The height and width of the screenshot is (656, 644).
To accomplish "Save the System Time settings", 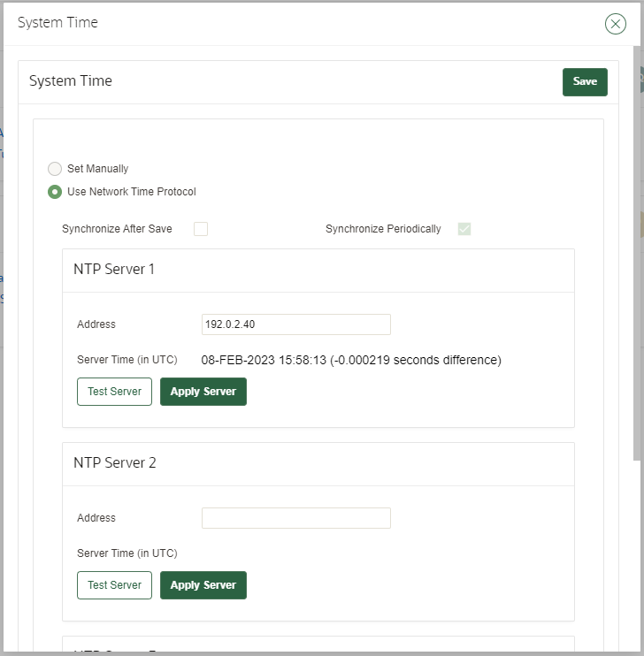I will [x=585, y=81].
